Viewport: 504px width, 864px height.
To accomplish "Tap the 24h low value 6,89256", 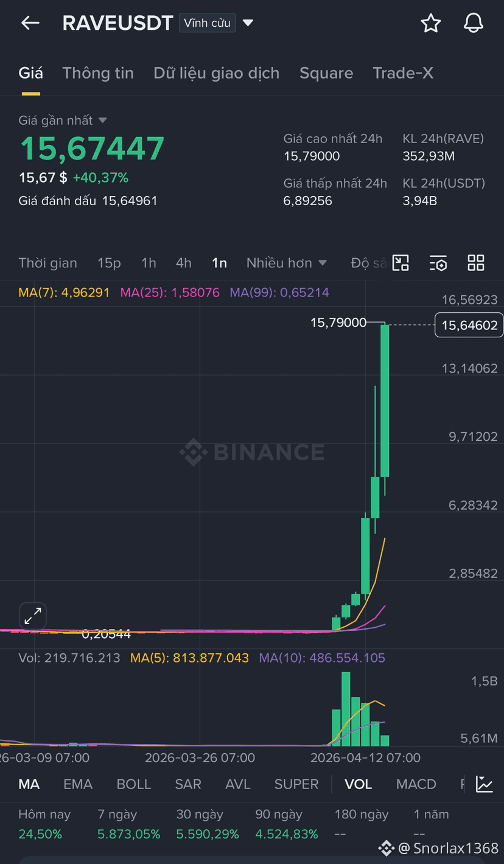I will [308, 201].
